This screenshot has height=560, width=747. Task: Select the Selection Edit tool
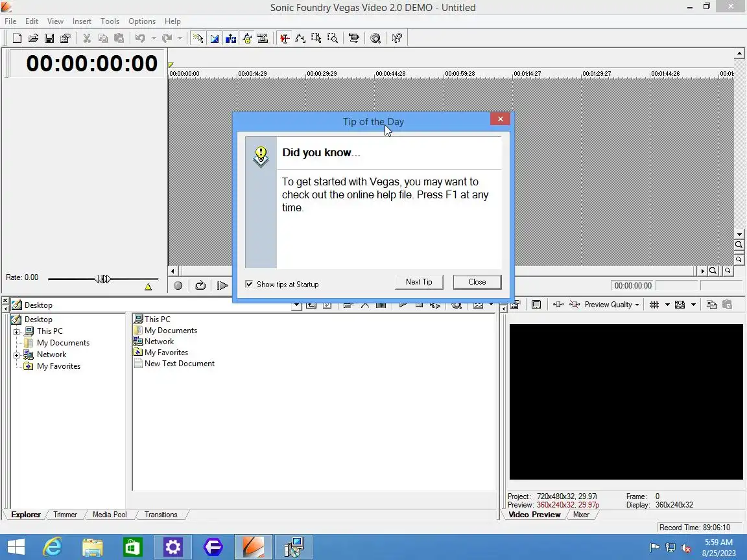point(316,38)
